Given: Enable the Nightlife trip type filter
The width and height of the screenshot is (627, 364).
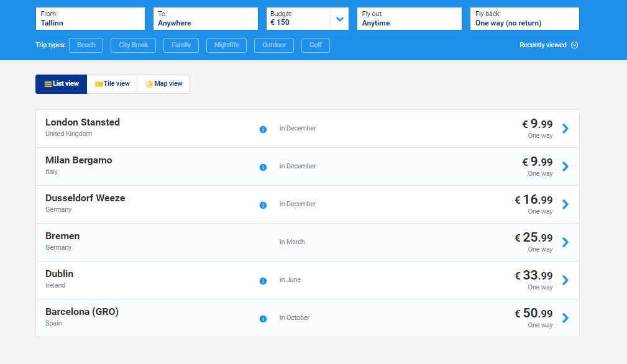Looking at the screenshot, I should tap(226, 45).
